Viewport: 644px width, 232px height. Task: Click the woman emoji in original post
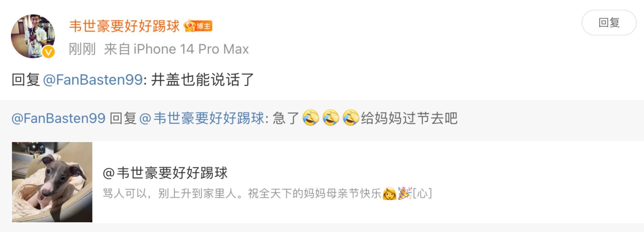tap(390, 193)
